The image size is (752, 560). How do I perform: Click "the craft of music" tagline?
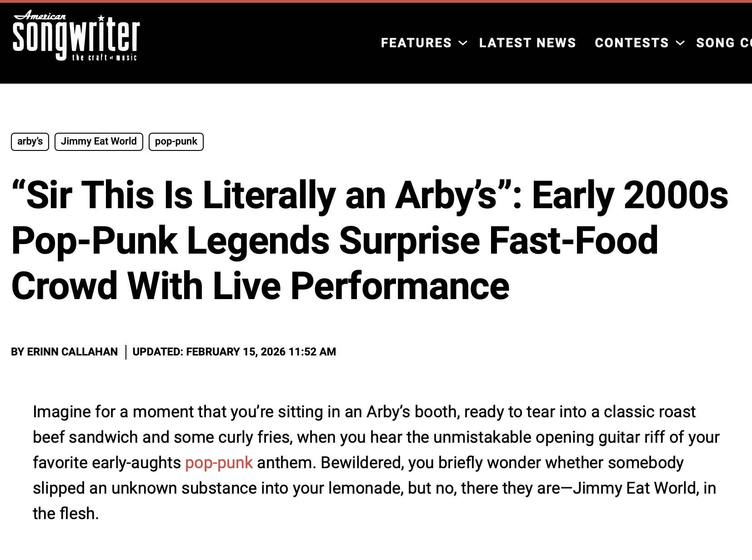(x=104, y=57)
